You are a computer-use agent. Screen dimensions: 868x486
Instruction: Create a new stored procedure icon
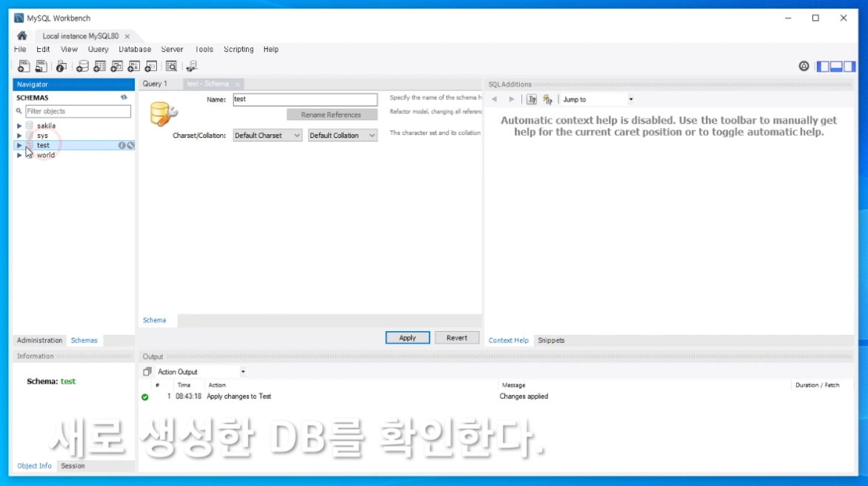tap(134, 67)
